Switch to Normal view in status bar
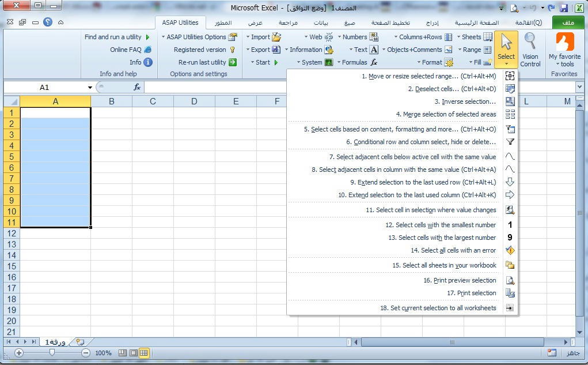The height and width of the screenshot is (365, 588). (143, 353)
